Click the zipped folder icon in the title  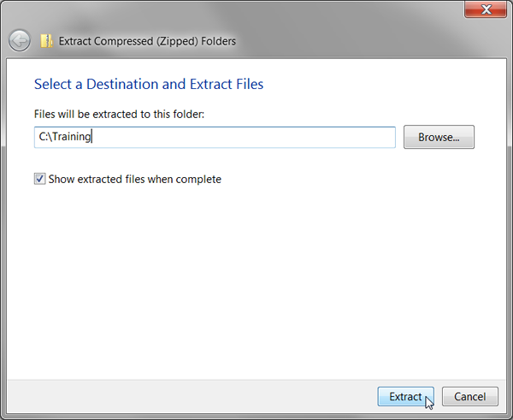(47, 40)
